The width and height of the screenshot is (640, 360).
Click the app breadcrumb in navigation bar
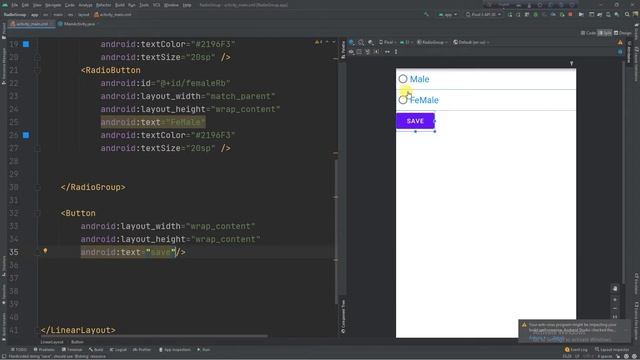click(x=34, y=14)
